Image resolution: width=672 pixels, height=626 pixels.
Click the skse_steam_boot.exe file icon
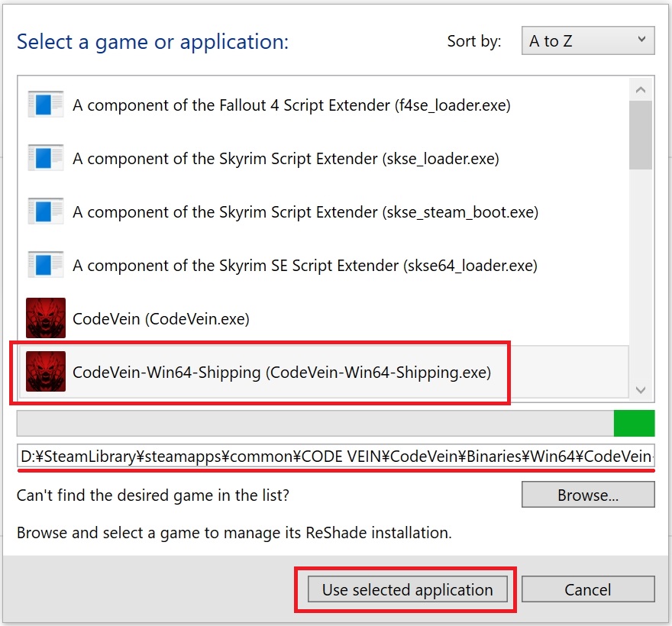45,212
